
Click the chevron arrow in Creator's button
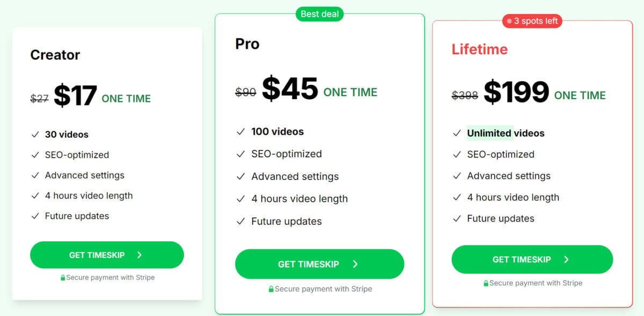point(140,255)
